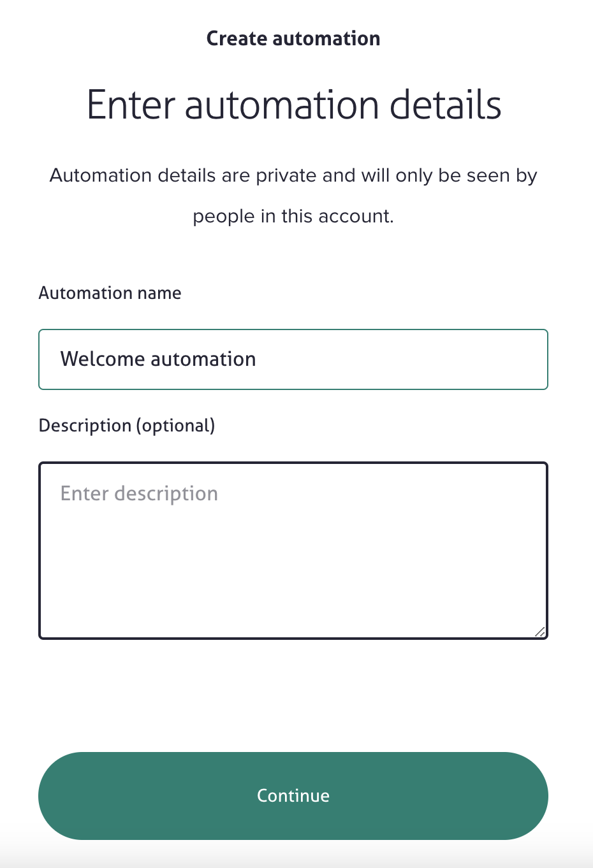Click the "people in this account." text line
Viewport: 593px width, 868px height.
coord(293,217)
